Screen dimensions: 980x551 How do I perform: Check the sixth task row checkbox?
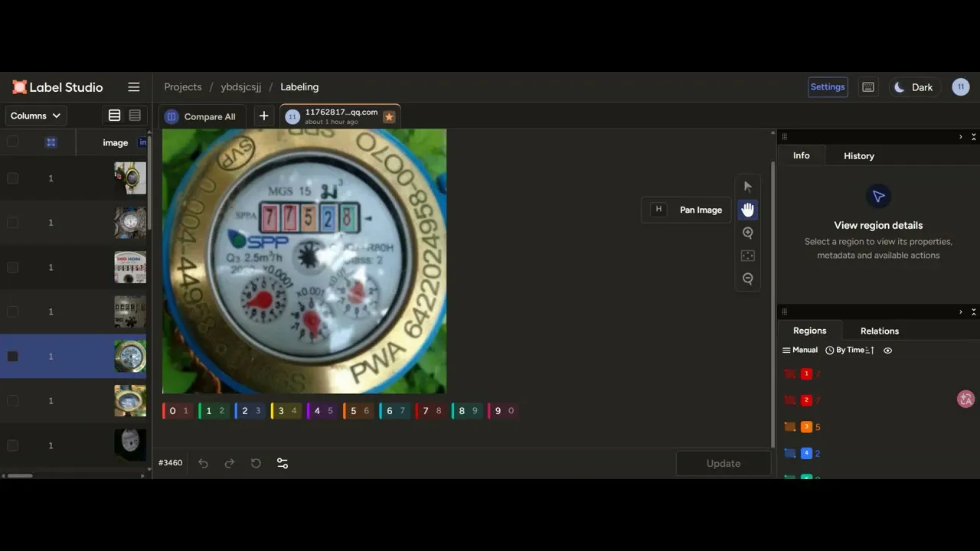[x=12, y=401]
